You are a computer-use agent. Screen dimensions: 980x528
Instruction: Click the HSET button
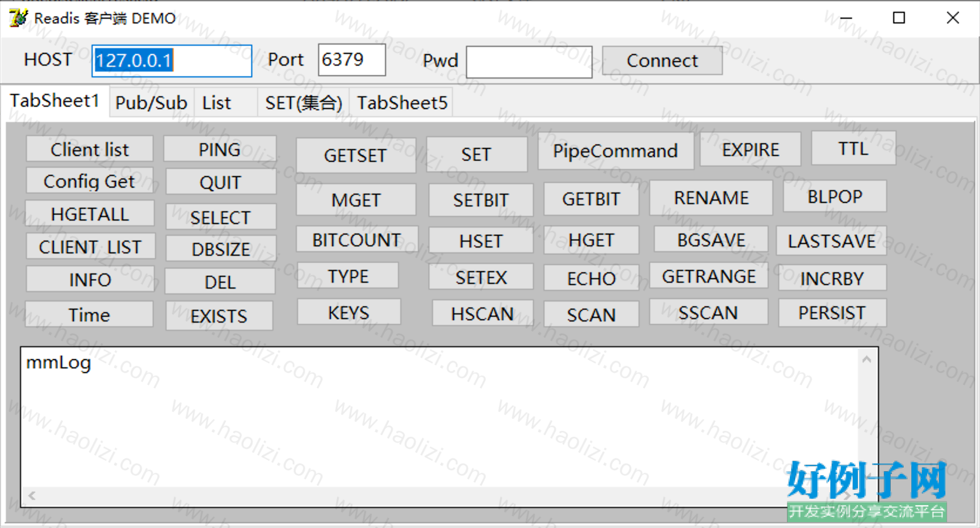click(x=481, y=241)
